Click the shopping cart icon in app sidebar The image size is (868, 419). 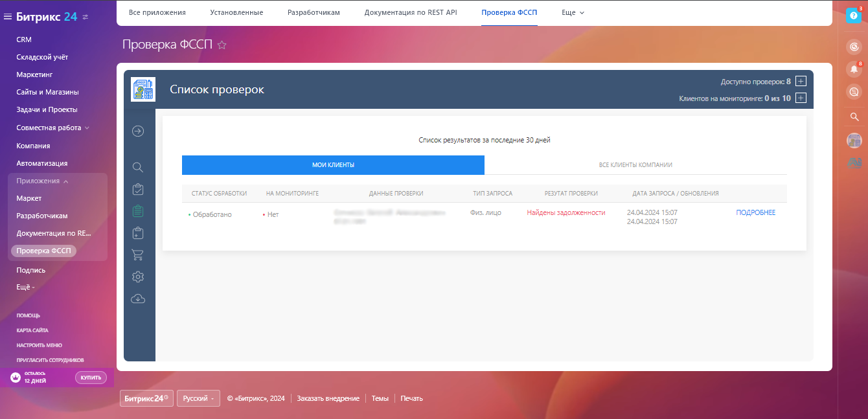[137, 255]
